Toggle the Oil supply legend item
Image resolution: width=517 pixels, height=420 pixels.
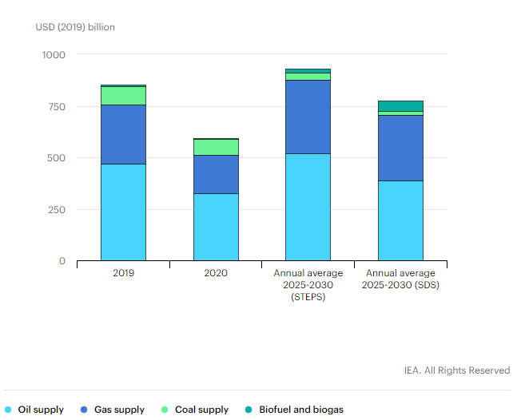click(41, 410)
